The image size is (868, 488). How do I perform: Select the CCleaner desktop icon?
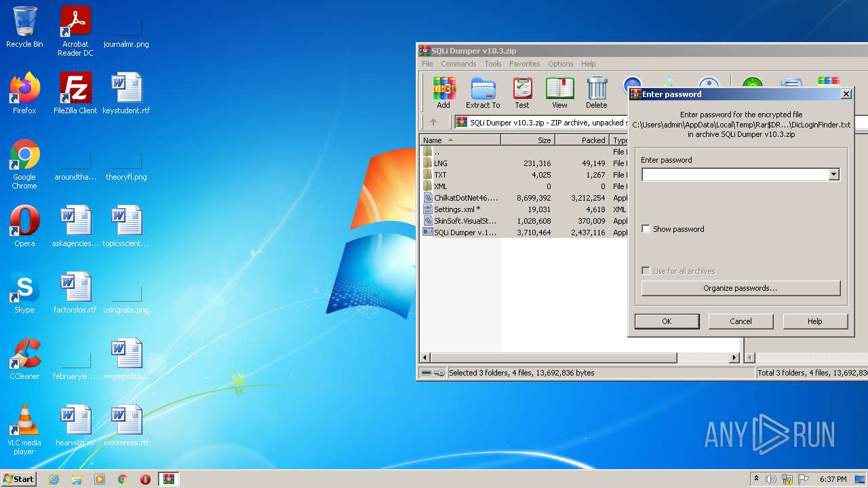[x=24, y=359]
